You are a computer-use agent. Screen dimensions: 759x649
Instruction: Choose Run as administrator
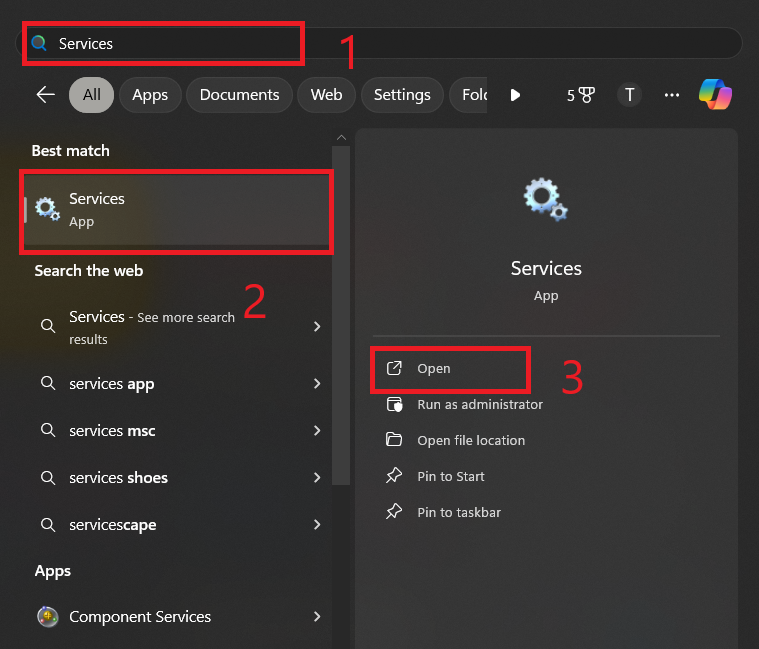479,405
